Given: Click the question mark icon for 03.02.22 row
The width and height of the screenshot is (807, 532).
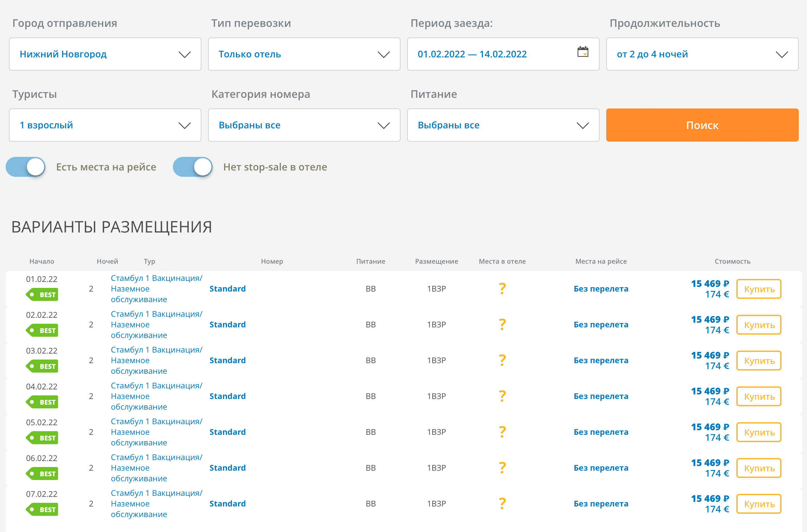Looking at the screenshot, I should point(502,360).
